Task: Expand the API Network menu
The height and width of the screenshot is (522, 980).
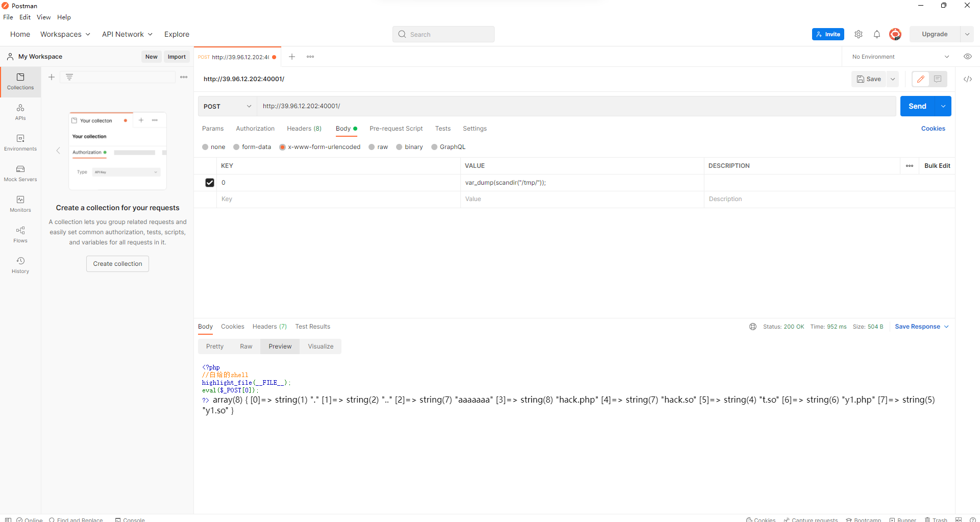Action: pos(127,34)
